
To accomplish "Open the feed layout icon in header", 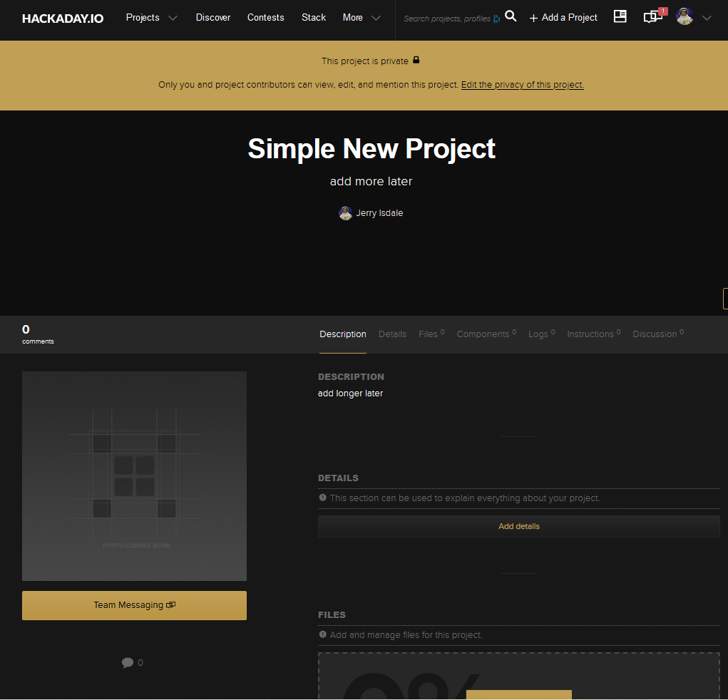I will [x=620, y=16].
